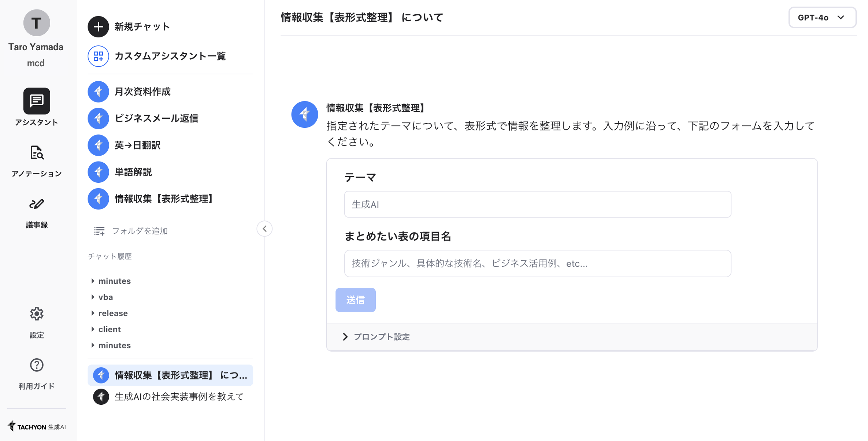Click the 送信 button
This screenshot has height=441, width=868.
(355, 300)
